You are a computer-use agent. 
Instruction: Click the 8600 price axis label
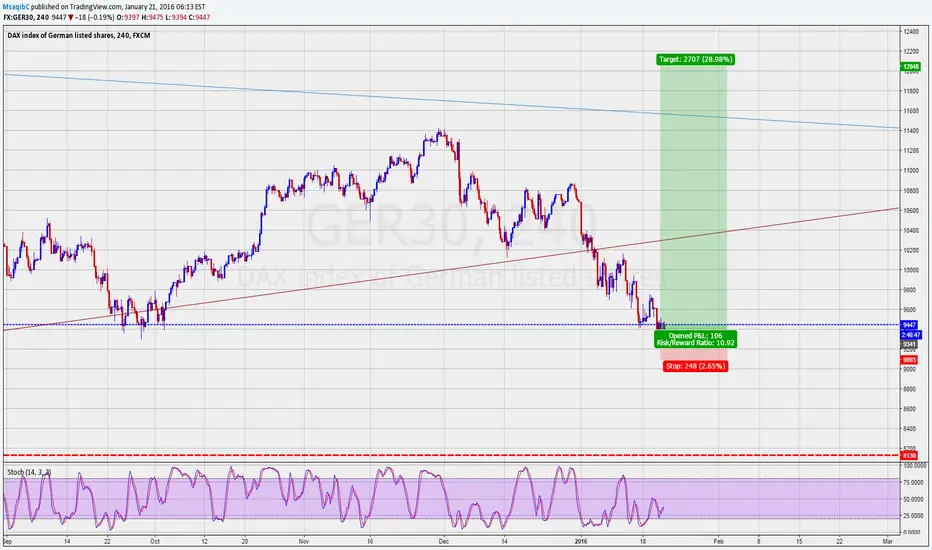911,409
